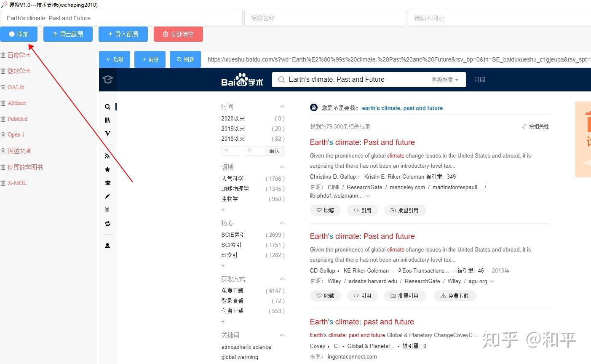591x364 pixels.
Task: Open the suggested query earth'a climate. past and future
Action: [x=402, y=108]
